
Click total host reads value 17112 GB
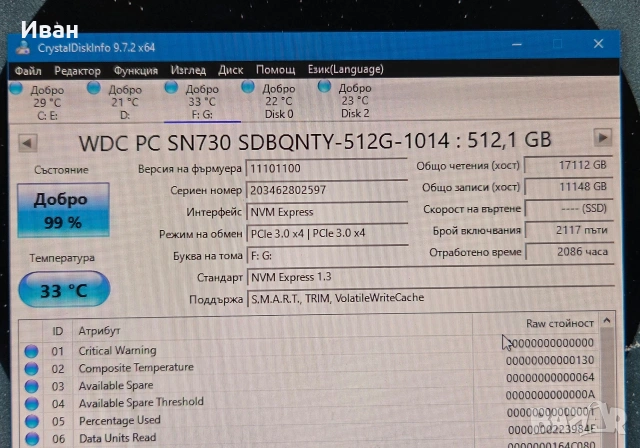[x=569, y=165]
